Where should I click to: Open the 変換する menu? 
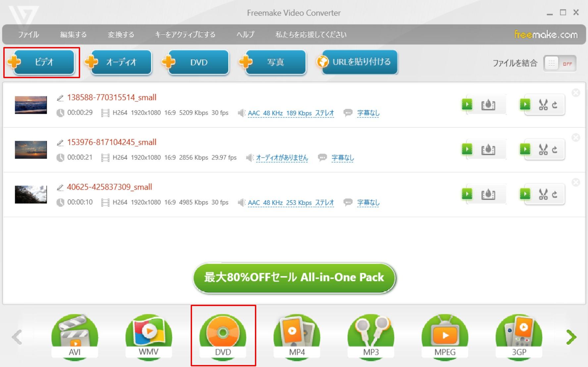[x=121, y=34]
